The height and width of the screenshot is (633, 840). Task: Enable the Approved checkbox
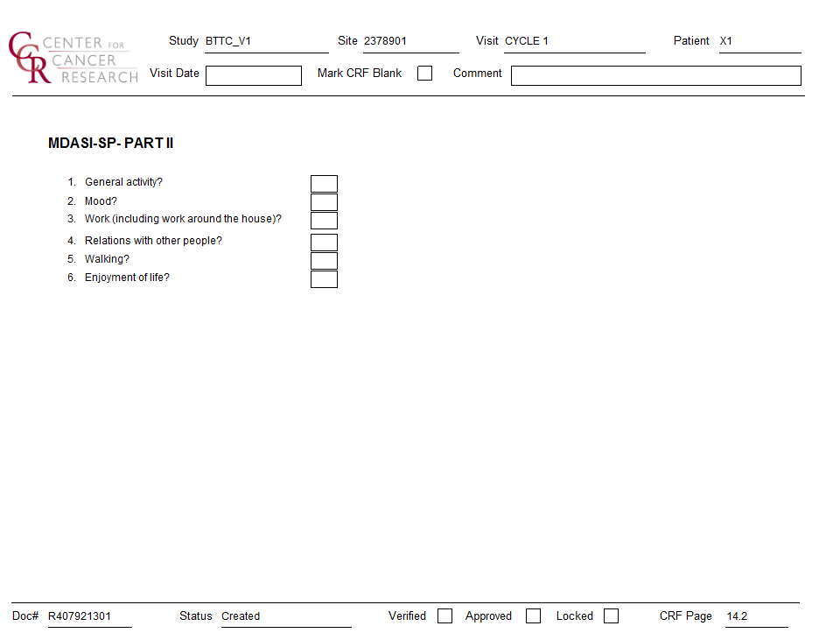click(x=533, y=616)
